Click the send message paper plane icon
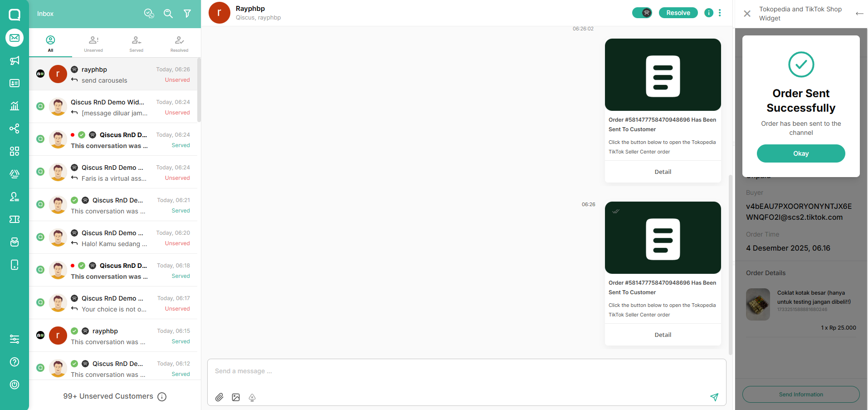Screen dimensions: 868x410 pos(714,397)
